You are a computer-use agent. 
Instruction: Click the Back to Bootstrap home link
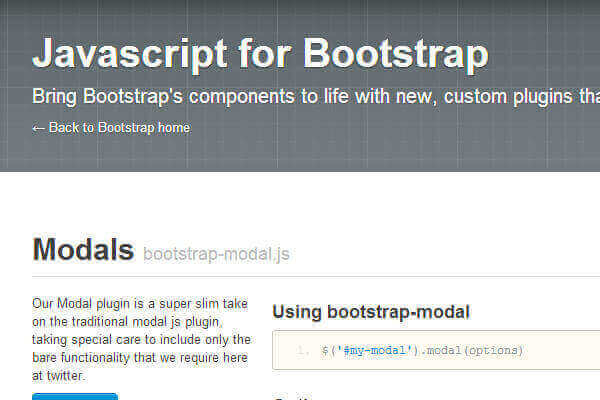[118, 128]
